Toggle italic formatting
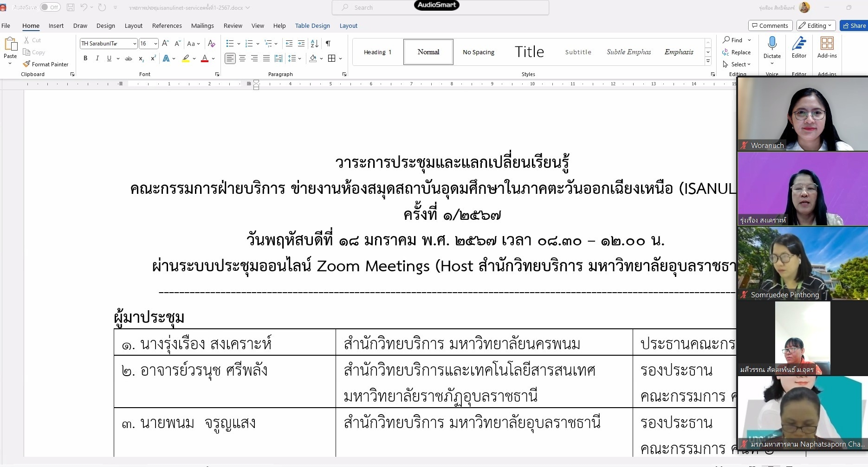 pyautogui.click(x=97, y=58)
